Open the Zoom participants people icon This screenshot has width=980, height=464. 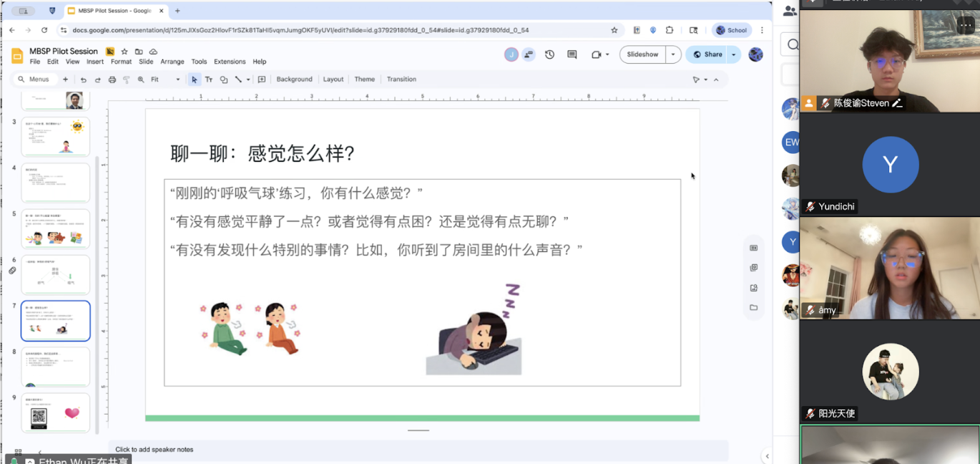pyautogui.click(x=790, y=11)
